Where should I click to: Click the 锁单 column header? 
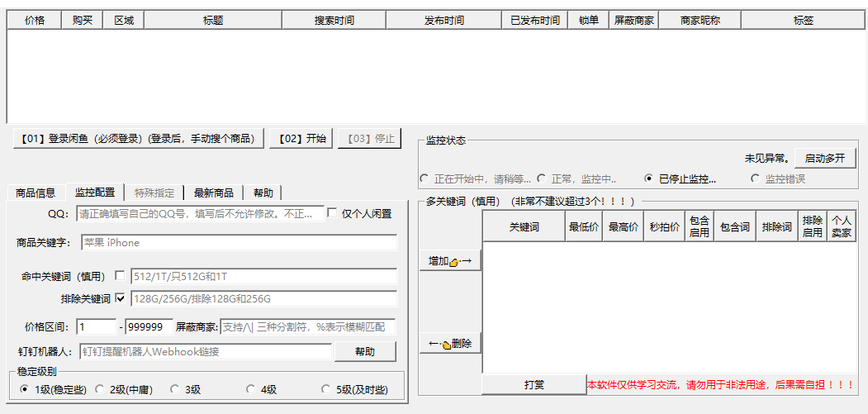[x=589, y=21]
